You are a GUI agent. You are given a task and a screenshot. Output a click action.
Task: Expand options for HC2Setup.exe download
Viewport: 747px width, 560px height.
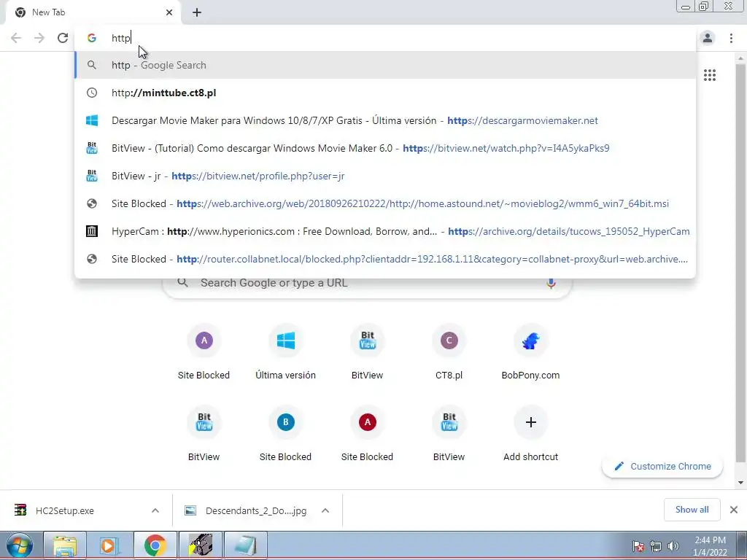tap(155, 510)
